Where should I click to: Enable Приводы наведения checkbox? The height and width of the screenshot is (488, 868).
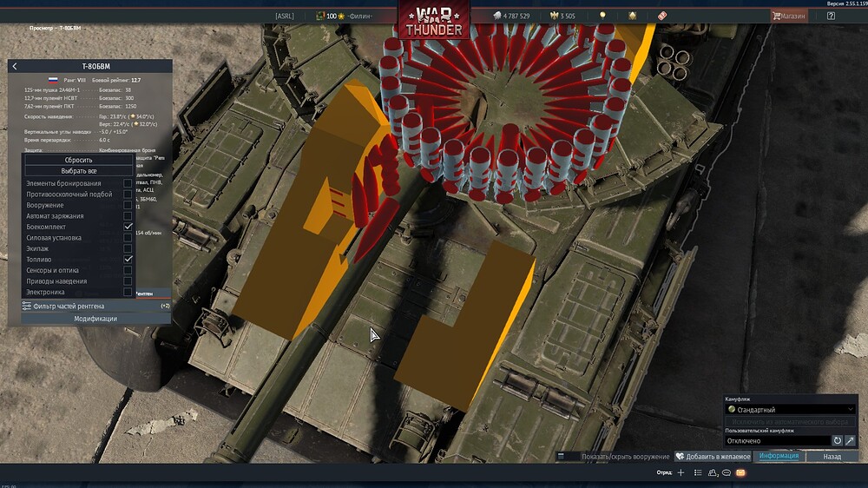128,280
